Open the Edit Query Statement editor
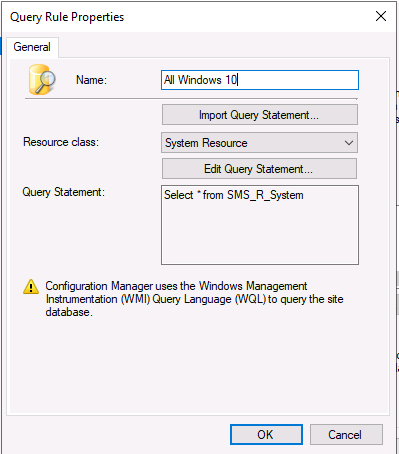This screenshot has width=399, height=454. pos(259,169)
